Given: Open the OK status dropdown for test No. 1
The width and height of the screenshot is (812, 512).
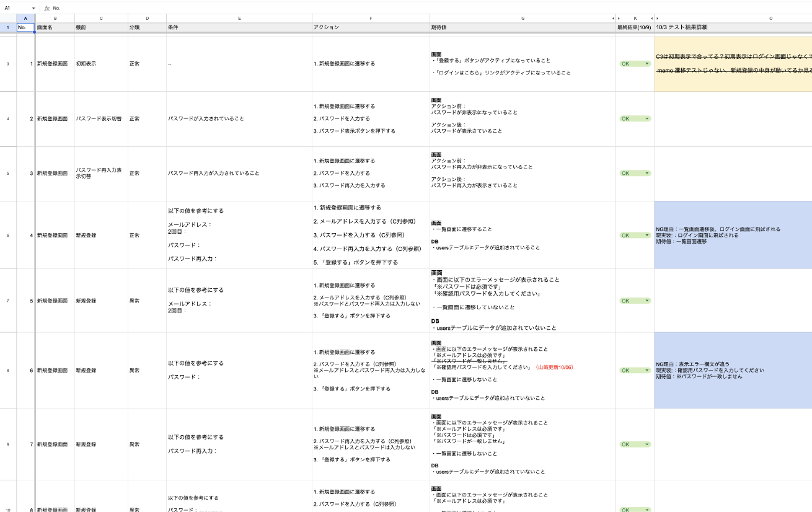Looking at the screenshot, I should coord(647,63).
